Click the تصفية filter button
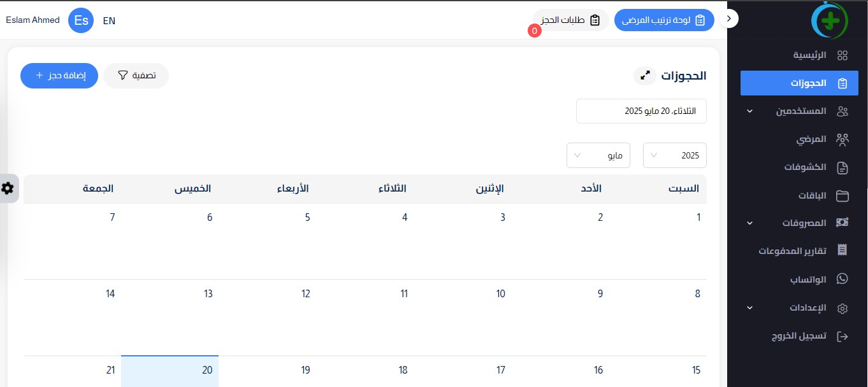The image size is (868, 387). pyautogui.click(x=136, y=76)
